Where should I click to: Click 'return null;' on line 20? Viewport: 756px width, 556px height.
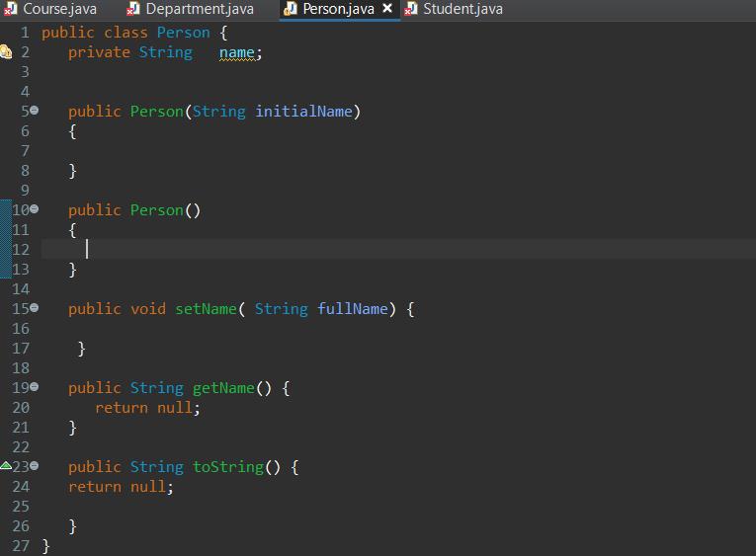tap(147, 408)
